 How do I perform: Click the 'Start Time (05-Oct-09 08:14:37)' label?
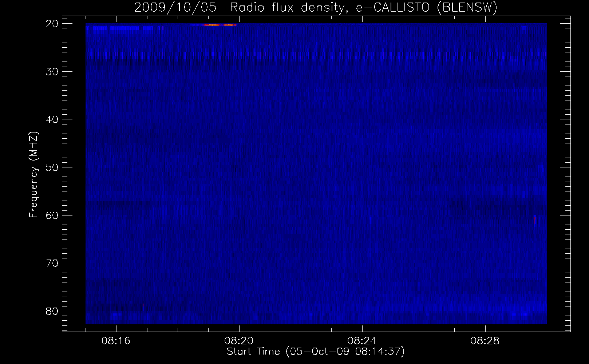point(316,352)
